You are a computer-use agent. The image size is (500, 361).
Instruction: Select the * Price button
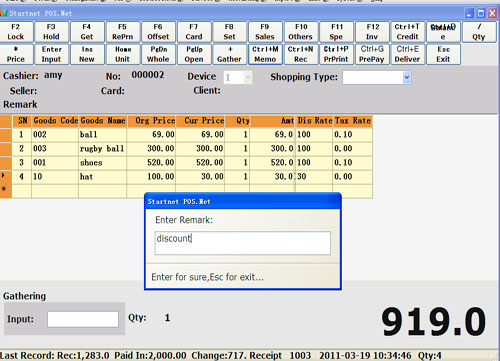(x=16, y=54)
